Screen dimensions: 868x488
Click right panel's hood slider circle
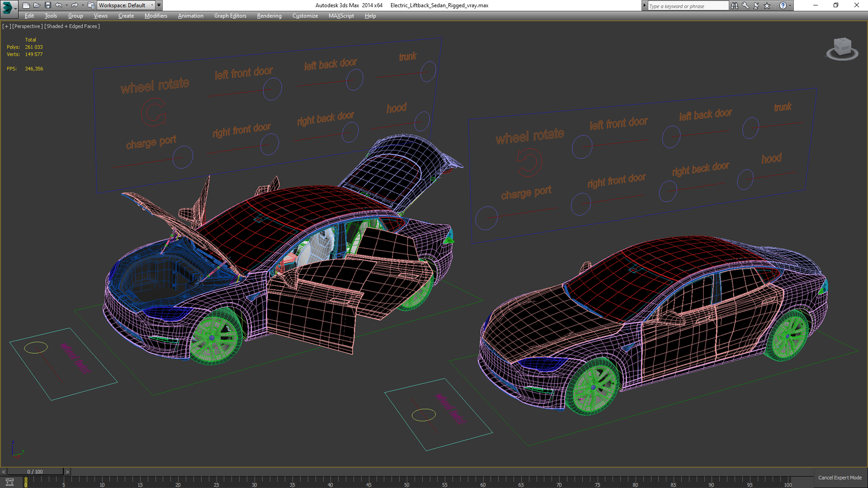click(745, 180)
